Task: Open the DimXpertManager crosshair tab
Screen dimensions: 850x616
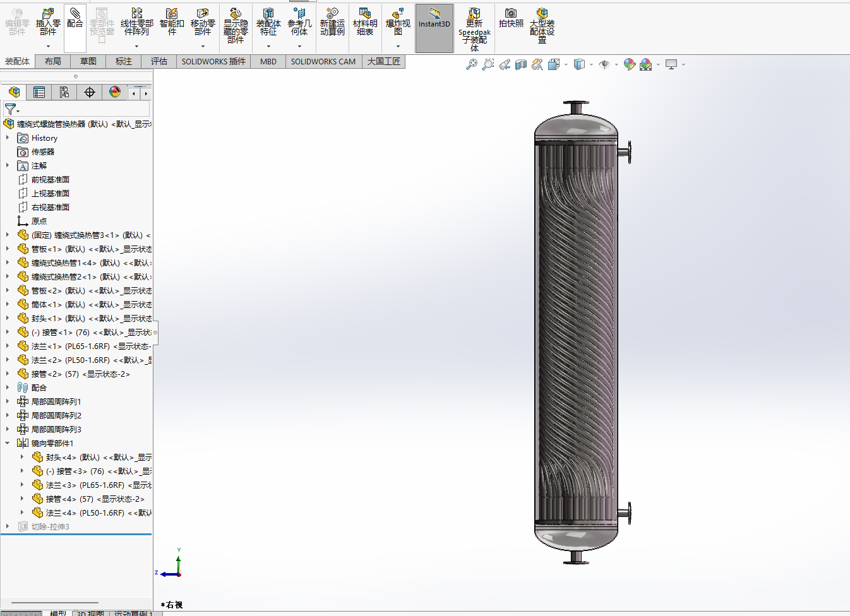Action: point(90,92)
